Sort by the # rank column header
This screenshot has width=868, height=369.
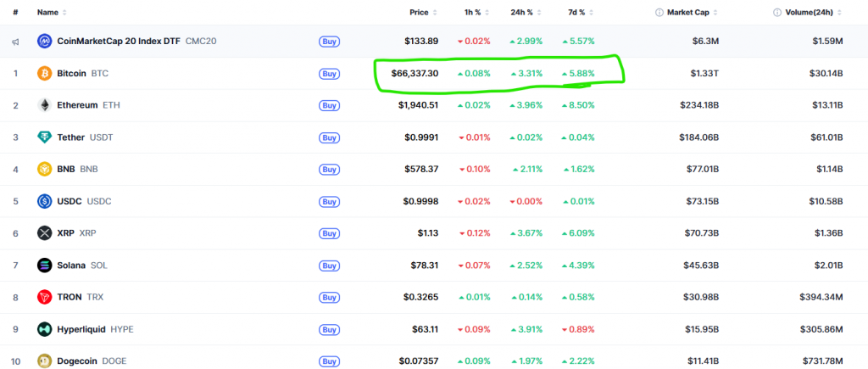[15, 12]
